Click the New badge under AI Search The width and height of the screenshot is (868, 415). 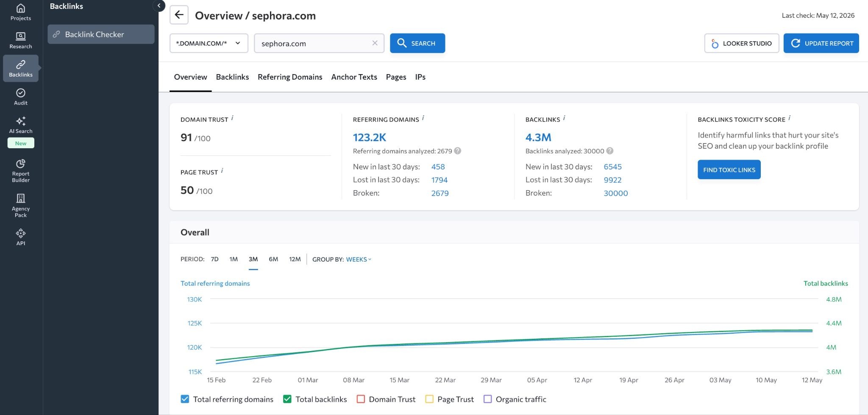(21, 143)
